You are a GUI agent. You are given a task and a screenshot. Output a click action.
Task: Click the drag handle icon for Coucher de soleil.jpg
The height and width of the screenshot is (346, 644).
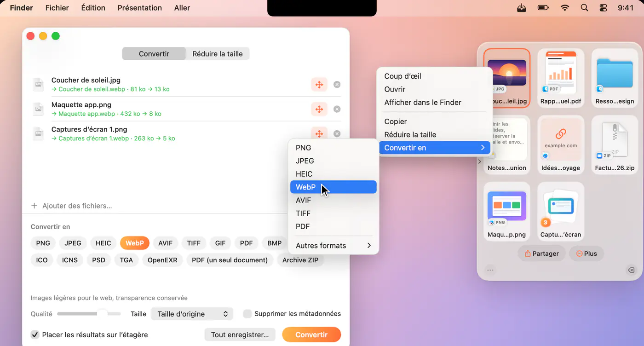coord(319,85)
